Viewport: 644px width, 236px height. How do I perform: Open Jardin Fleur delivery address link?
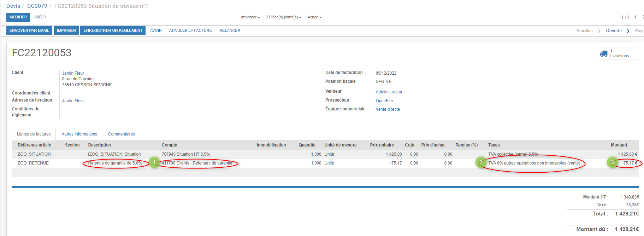click(x=73, y=101)
